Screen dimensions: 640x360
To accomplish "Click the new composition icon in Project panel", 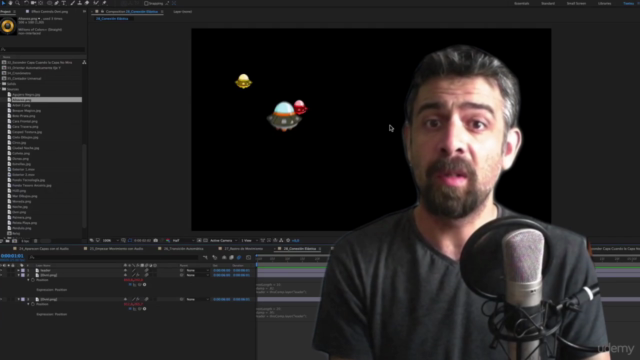I will 14,241.
